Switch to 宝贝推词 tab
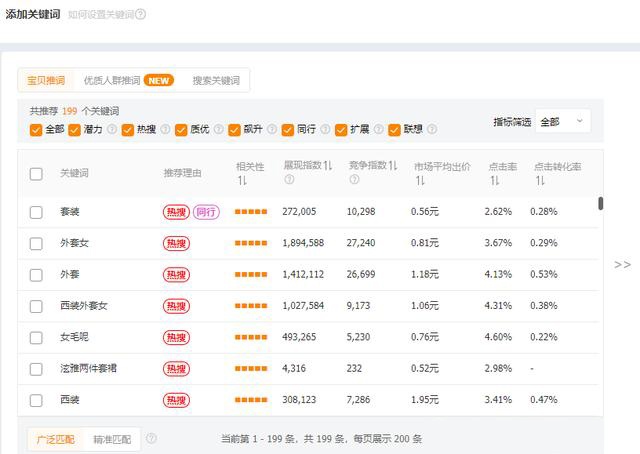This screenshot has width=640, height=454. 46,80
